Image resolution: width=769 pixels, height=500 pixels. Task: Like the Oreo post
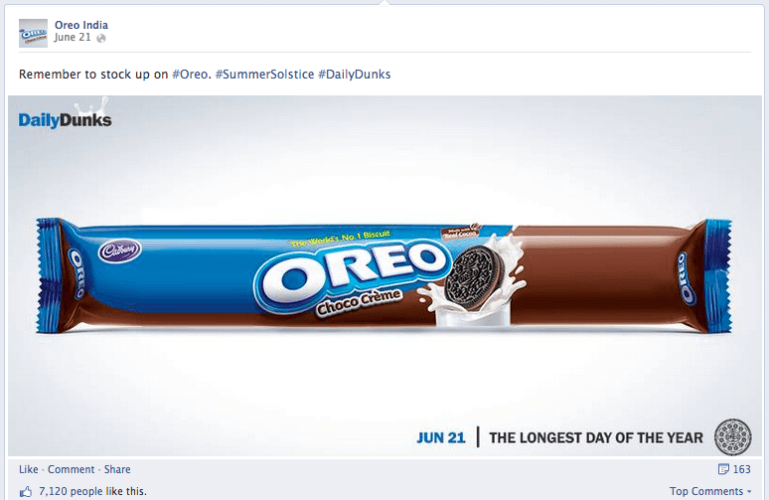point(28,469)
